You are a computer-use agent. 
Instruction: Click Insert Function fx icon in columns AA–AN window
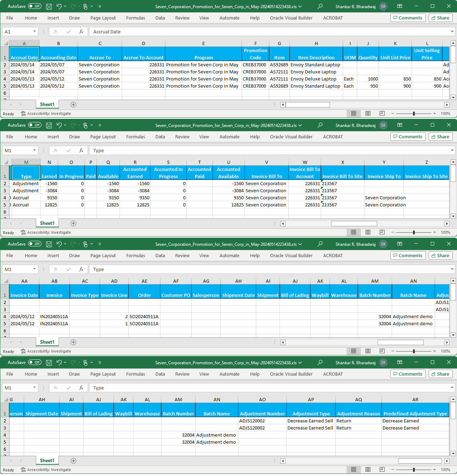tap(81, 269)
